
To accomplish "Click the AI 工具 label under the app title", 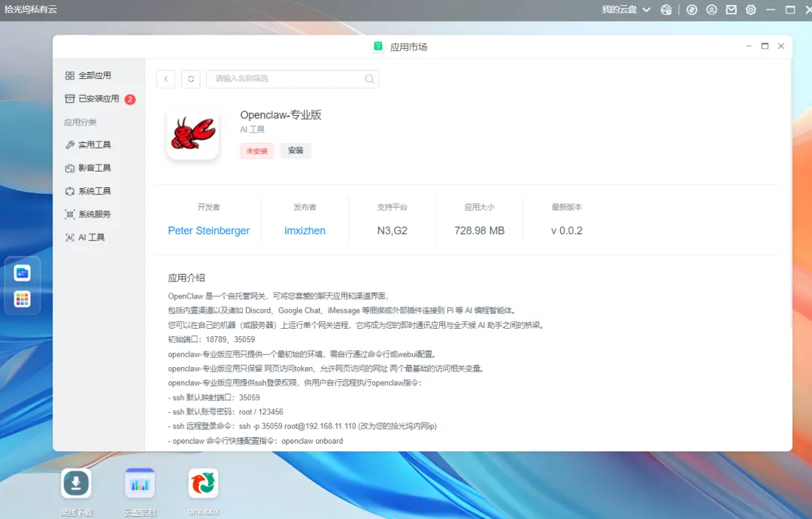I will click(252, 129).
